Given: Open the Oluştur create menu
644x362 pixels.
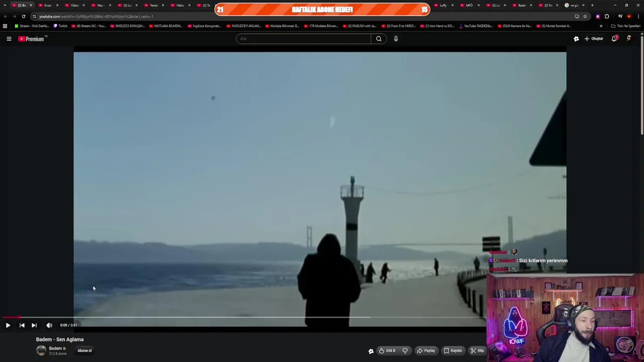Looking at the screenshot, I should (x=594, y=39).
